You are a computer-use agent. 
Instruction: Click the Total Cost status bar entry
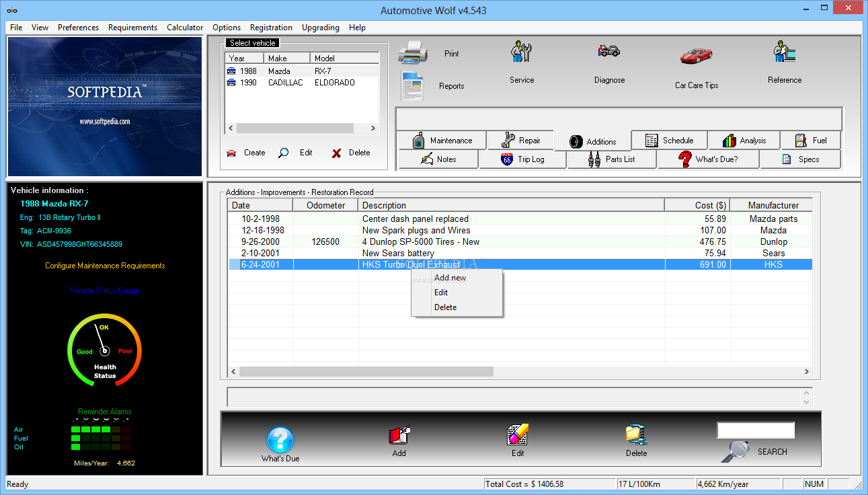tap(549, 484)
